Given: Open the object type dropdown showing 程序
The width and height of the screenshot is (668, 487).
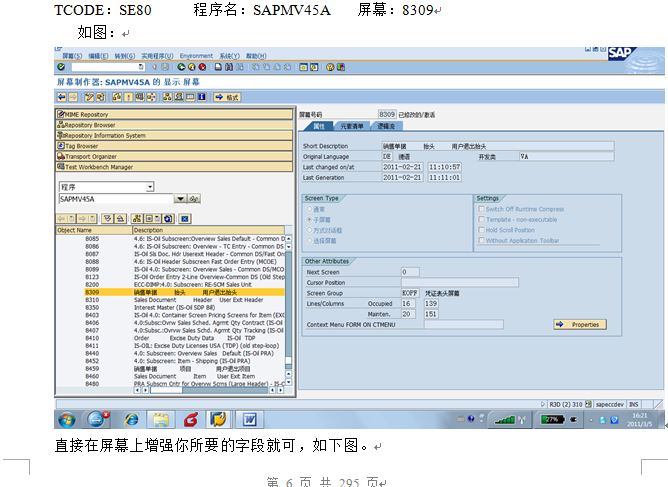Looking at the screenshot, I should pyautogui.click(x=150, y=187).
